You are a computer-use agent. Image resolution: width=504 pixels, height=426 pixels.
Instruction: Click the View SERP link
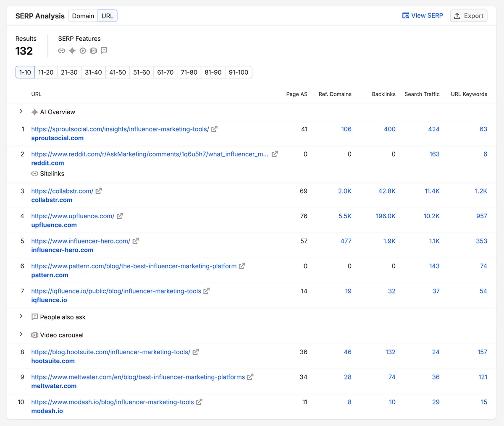click(423, 16)
